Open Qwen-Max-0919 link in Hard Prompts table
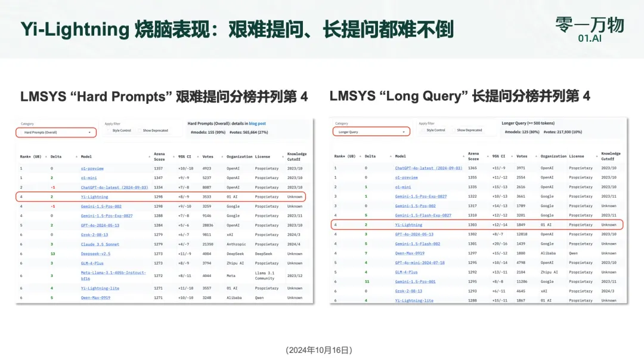Viewport: 644px width, 363px height. click(95, 298)
